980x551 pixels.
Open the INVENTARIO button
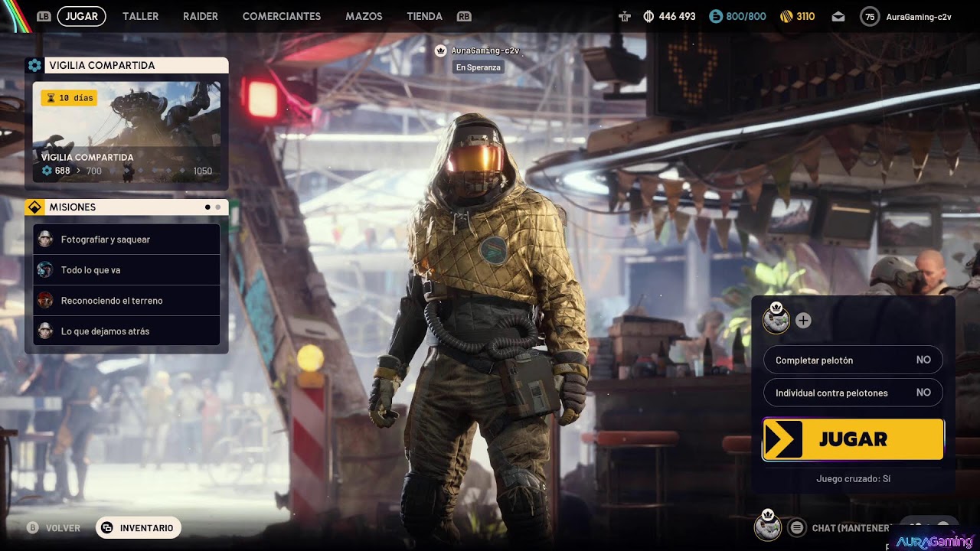(x=139, y=528)
